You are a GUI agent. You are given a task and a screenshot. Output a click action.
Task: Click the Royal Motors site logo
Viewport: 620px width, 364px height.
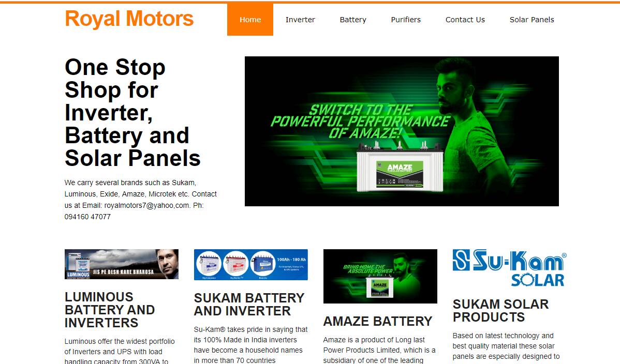(x=129, y=19)
